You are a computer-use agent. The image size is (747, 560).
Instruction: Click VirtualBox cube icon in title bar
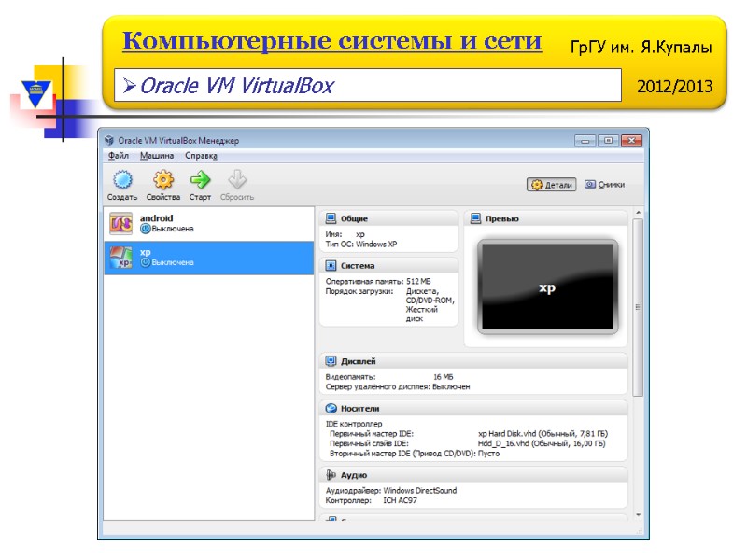(x=109, y=141)
